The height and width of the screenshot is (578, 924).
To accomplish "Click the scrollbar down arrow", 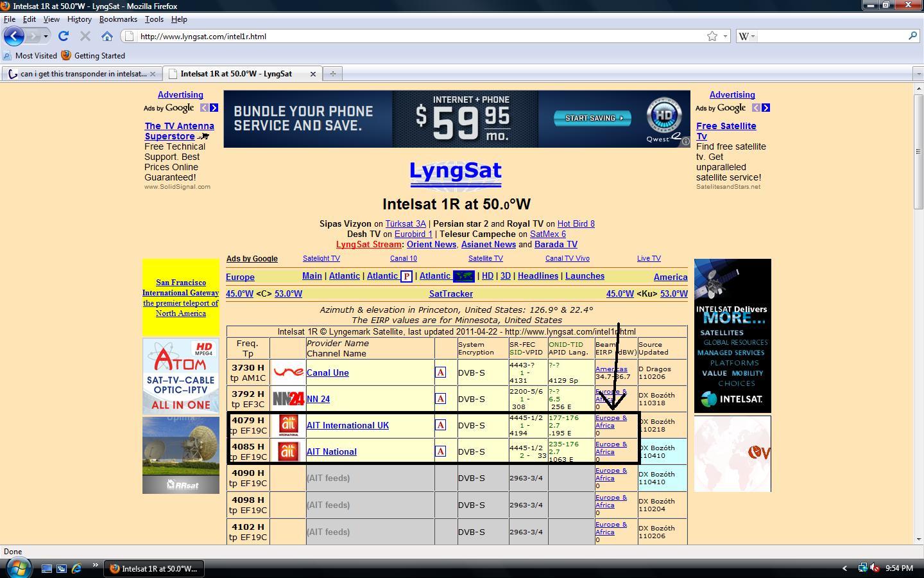I will click(918, 539).
